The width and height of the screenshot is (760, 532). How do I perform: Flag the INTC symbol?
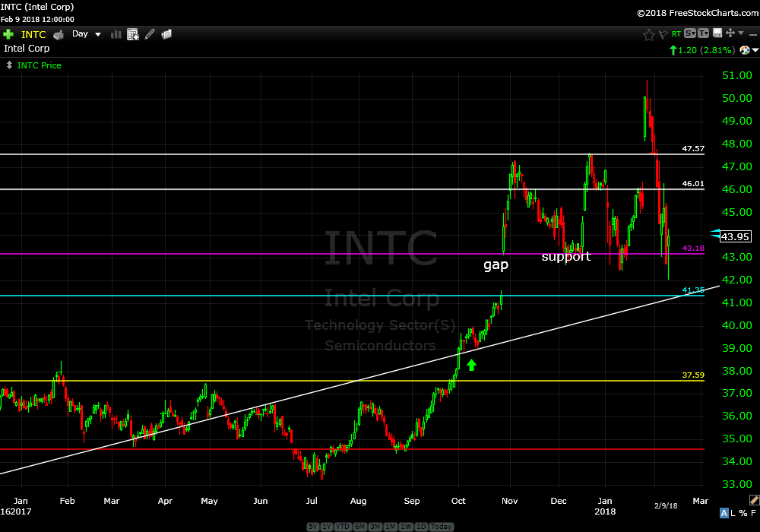pyautogui.click(x=663, y=34)
